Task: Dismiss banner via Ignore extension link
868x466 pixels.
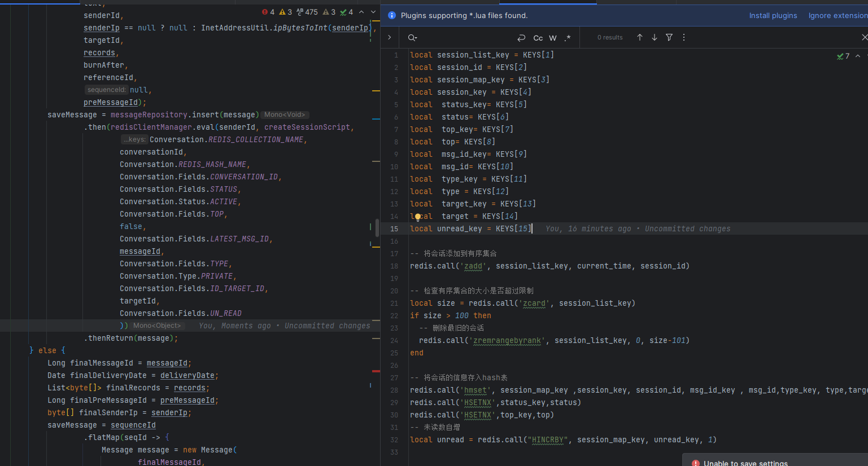Action: coord(838,15)
